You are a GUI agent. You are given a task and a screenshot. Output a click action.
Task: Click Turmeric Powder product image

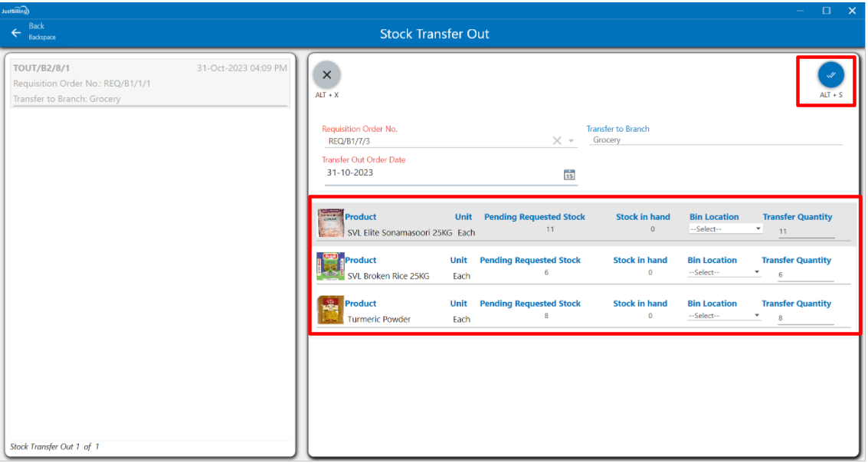[330, 310]
